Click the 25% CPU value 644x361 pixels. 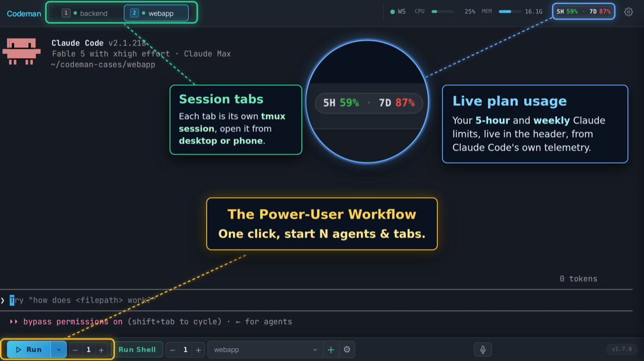point(470,11)
